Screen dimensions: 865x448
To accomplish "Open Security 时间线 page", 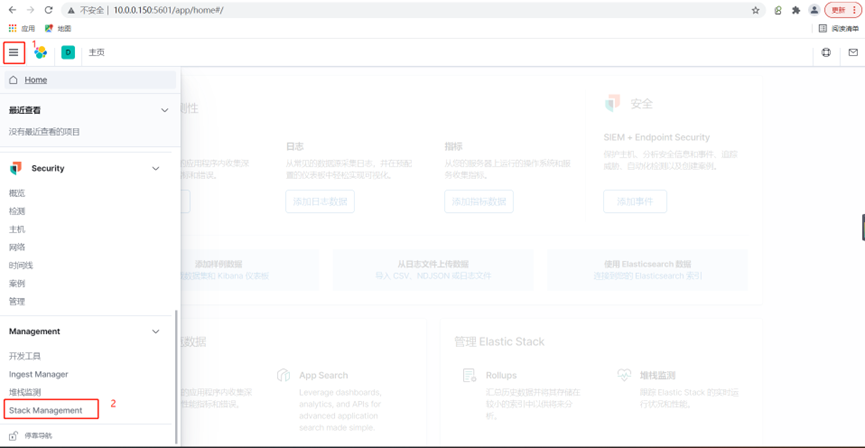I will 21,265.
